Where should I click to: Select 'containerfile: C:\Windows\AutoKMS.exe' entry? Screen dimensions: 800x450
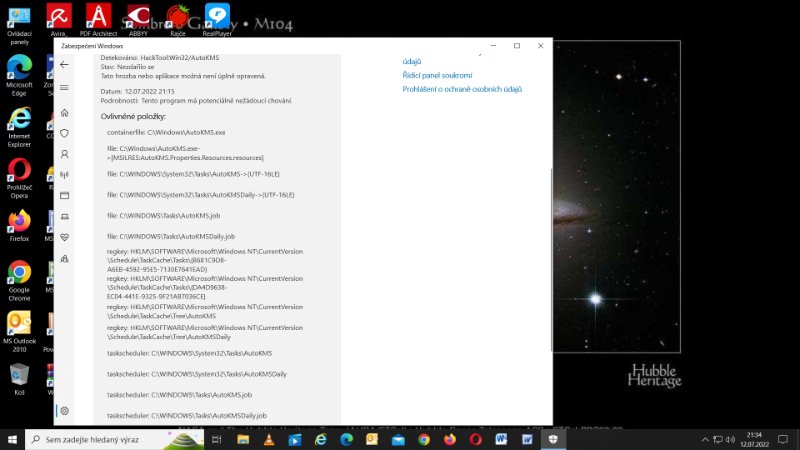(x=166, y=132)
